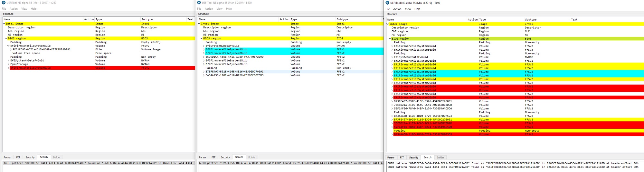Select the Search tab in the x240 window
Image resolution: width=644 pixels, height=172 pixels.
(x=44, y=157)
